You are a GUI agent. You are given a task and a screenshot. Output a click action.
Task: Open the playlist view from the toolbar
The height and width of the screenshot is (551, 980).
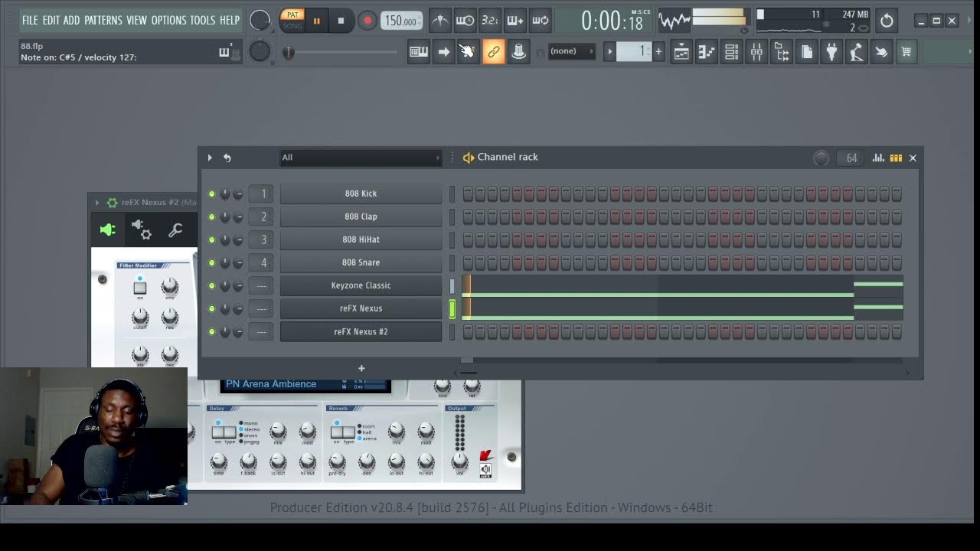pos(681,52)
